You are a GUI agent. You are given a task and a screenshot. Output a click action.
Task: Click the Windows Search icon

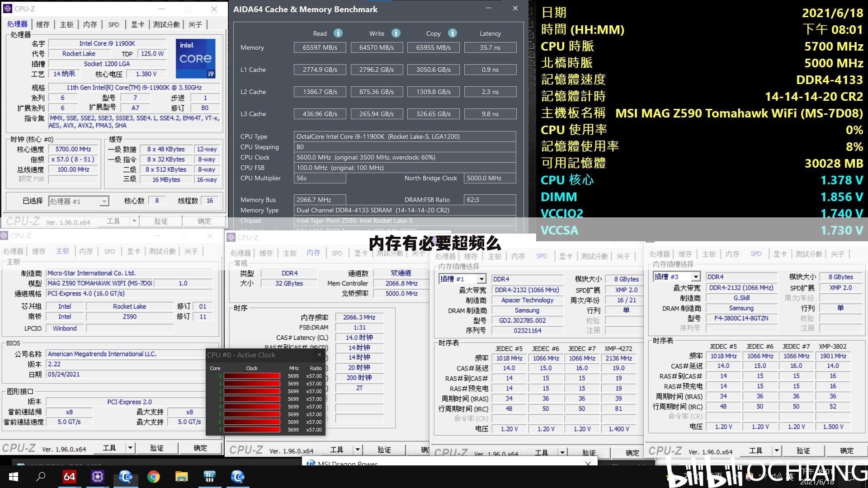pyautogui.click(x=41, y=477)
